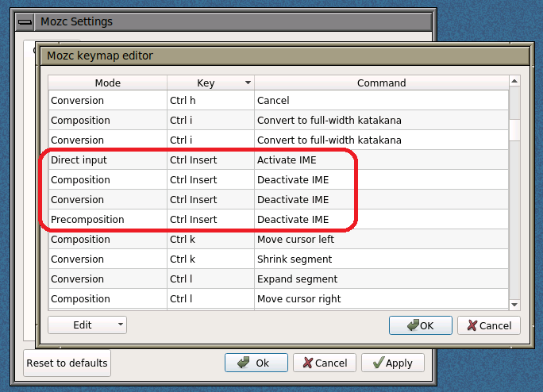
Task: Click OK in the Mozc keymap editor
Action: (x=421, y=325)
